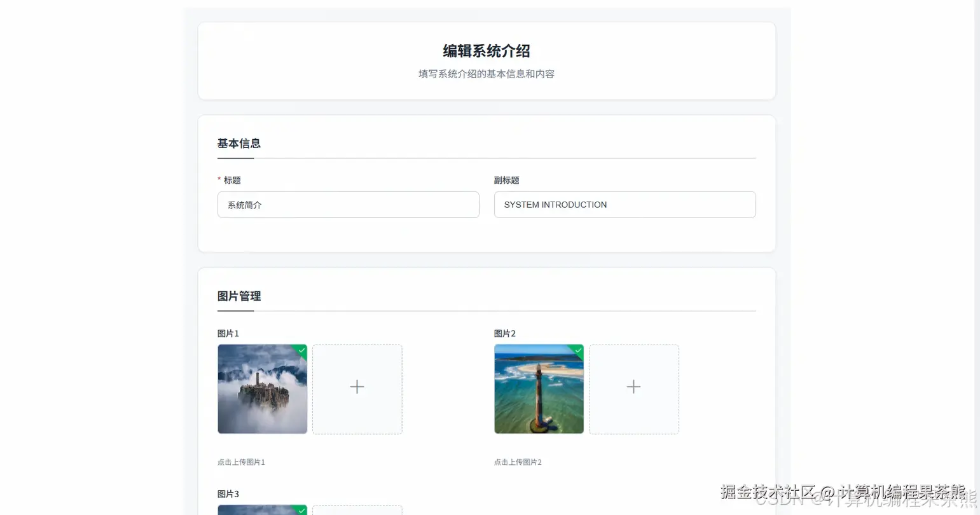The image size is (980, 515).
Task: Click the 填写系统介绍的基本信息和内容 subtitle
Action: click(x=487, y=74)
